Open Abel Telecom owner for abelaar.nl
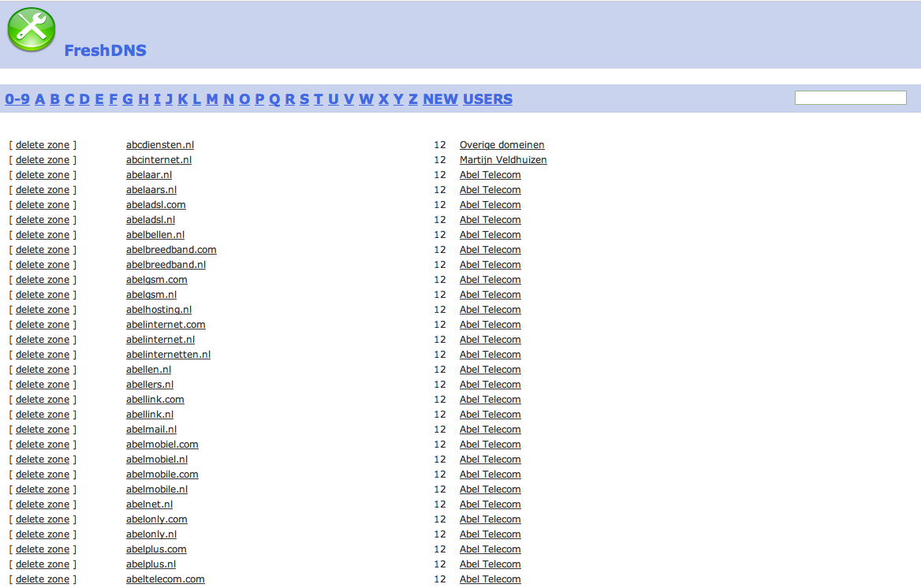 tap(490, 175)
